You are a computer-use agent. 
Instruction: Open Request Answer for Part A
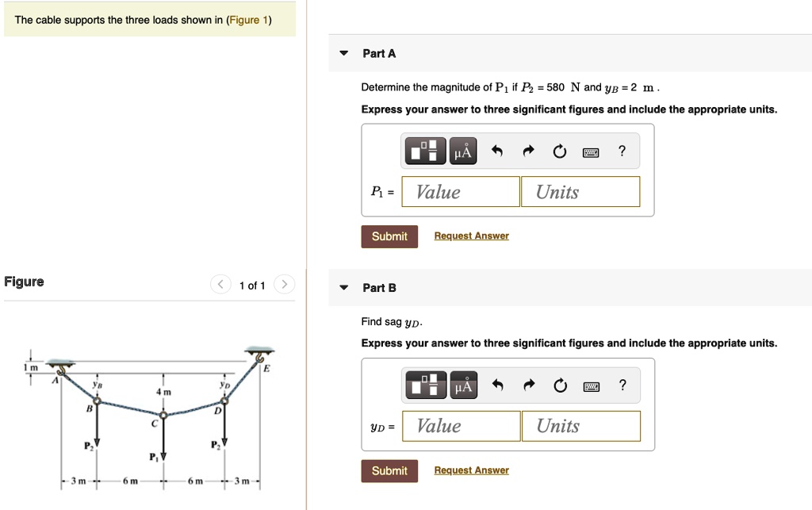pos(471,236)
